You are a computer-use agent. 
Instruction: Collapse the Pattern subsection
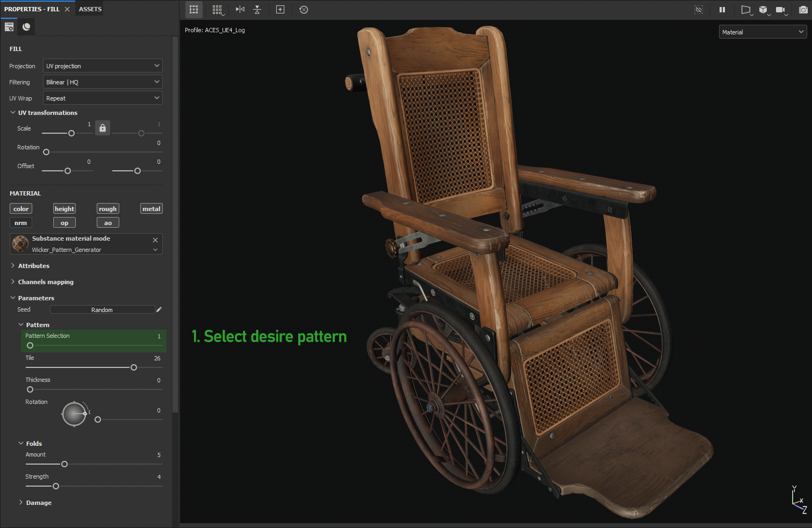point(21,325)
